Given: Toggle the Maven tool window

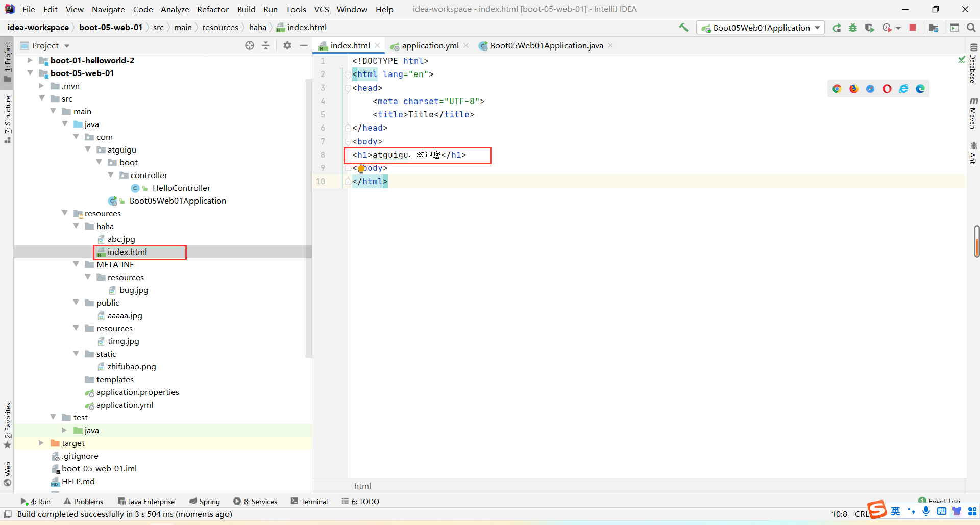Looking at the screenshot, I should click(973, 113).
